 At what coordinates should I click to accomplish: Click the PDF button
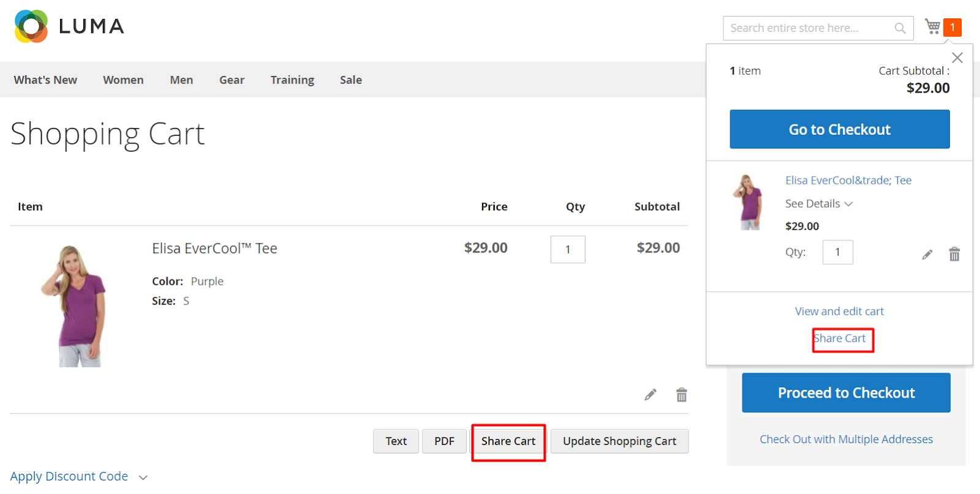(x=444, y=441)
